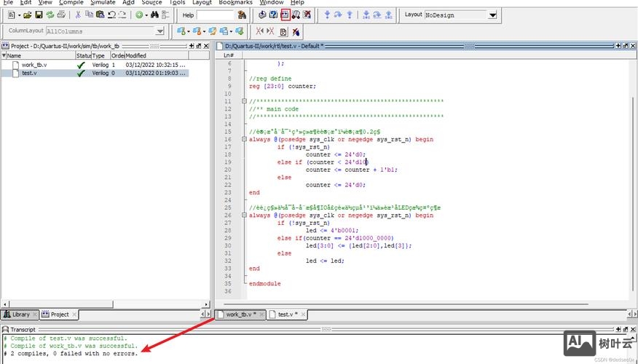Screen dimensions: 638x364
Task: Select work_tb.v in the project list
Action: pos(34,65)
